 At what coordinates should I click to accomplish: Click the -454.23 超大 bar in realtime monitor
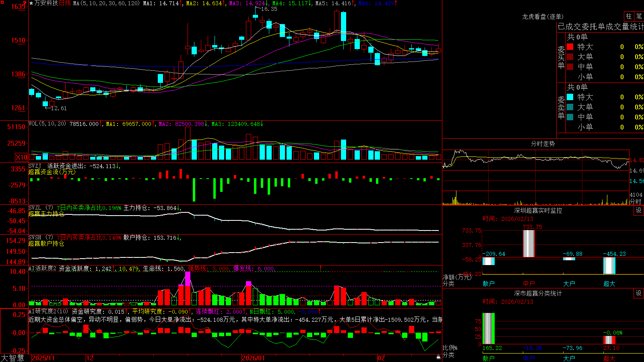pos(609,266)
